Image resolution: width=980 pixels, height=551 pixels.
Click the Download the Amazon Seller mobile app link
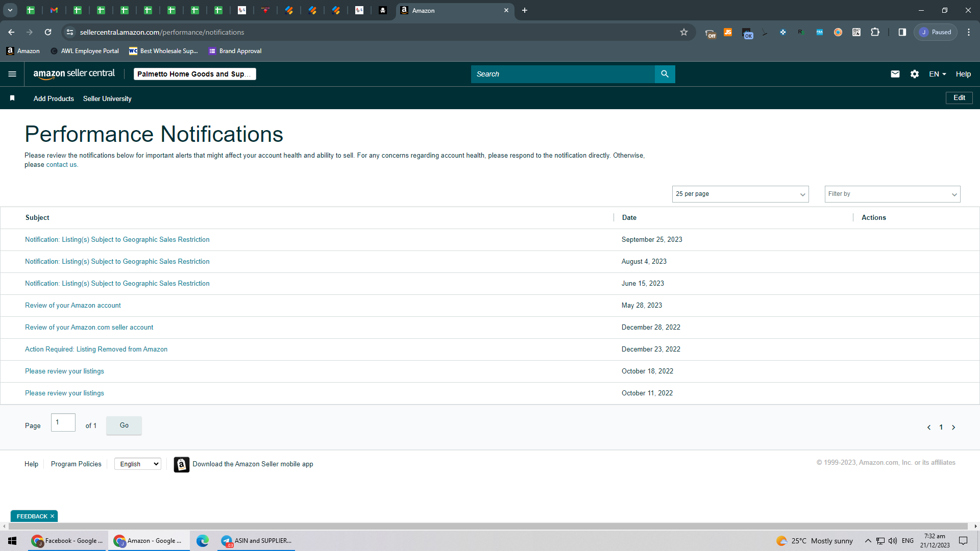click(x=253, y=464)
